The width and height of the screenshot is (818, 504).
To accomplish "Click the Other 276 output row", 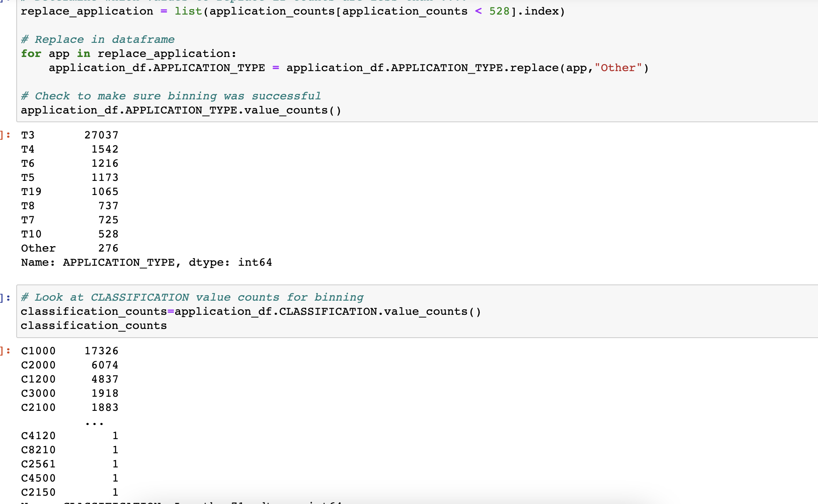I will point(70,248).
